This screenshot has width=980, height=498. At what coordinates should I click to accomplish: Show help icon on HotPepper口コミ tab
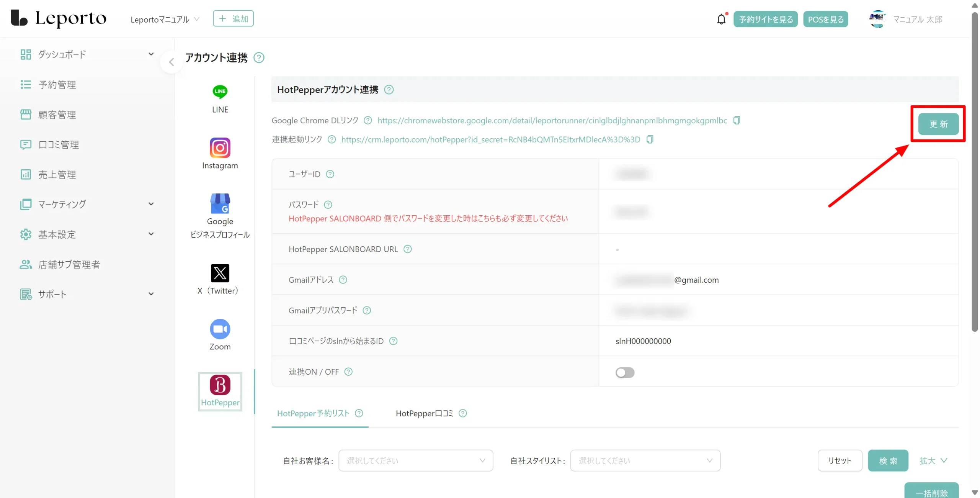pyautogui.click(x=463, y=413)
